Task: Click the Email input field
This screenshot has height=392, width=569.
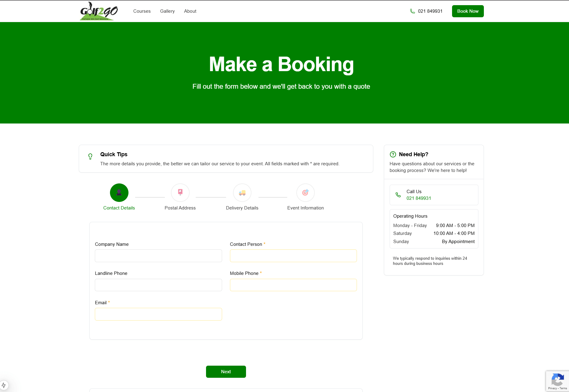Action: point(158,314)
